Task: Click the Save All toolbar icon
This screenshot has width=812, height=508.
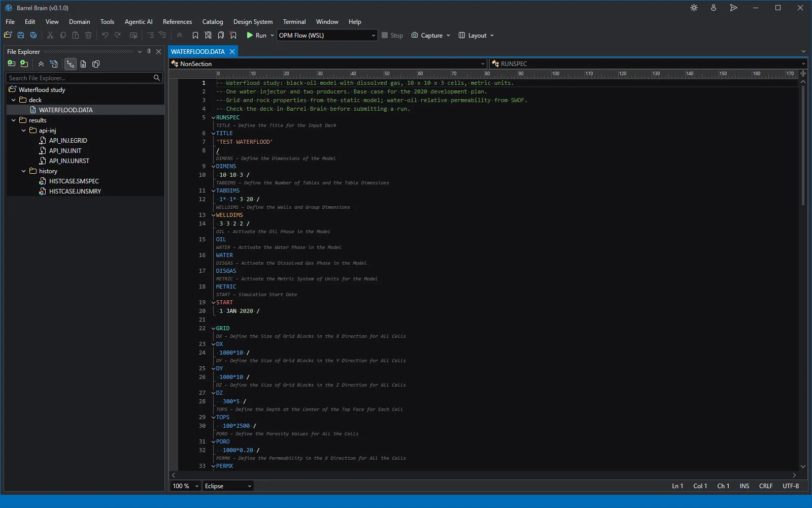Action: click(x=33, y=35)
